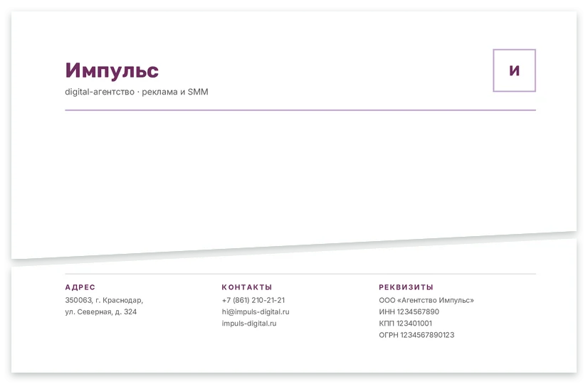Click the ОГРН 1234567890123 line
Image resolution: width=588 pixels, height=384 pixels.
pyautogui.click(x=416, y=335)
